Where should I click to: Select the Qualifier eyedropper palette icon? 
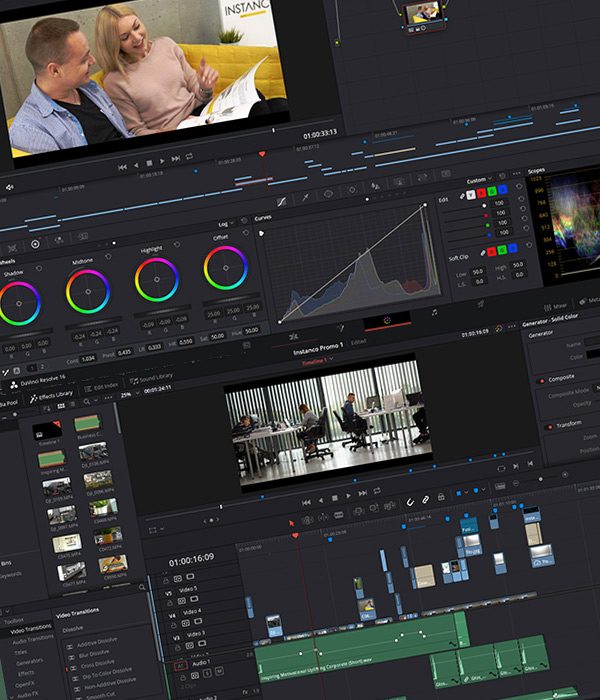305,197
